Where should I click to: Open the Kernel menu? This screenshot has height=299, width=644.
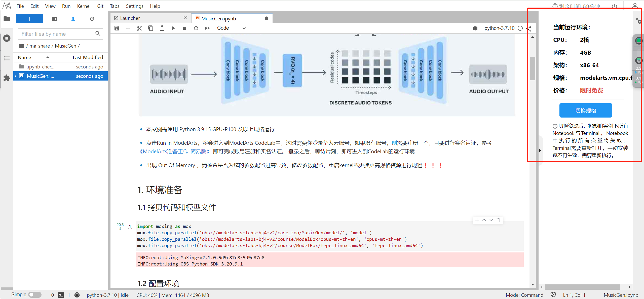click(x=84, y=6)
